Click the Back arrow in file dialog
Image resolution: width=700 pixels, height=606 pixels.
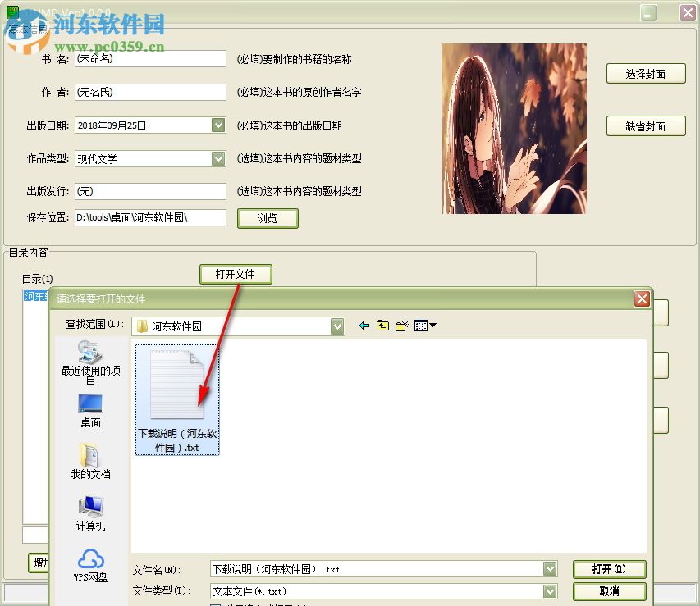tap(364, 326)
